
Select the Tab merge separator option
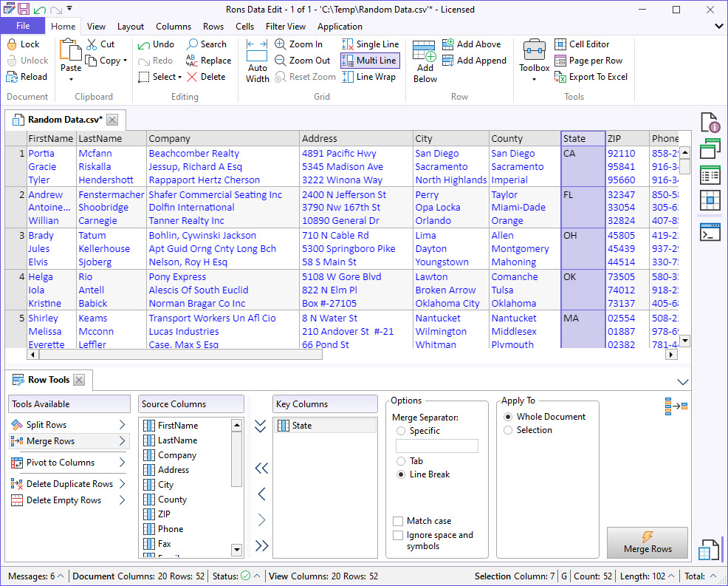point(401,461)
